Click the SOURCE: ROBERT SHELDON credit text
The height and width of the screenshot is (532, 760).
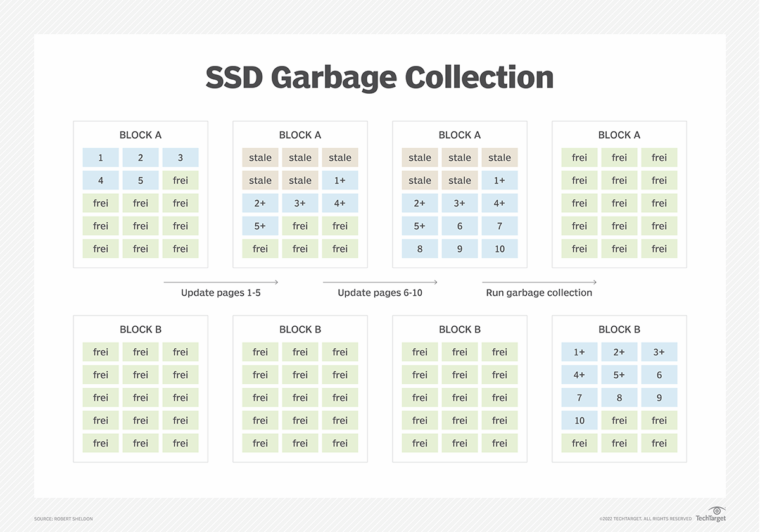coord(63,518)
